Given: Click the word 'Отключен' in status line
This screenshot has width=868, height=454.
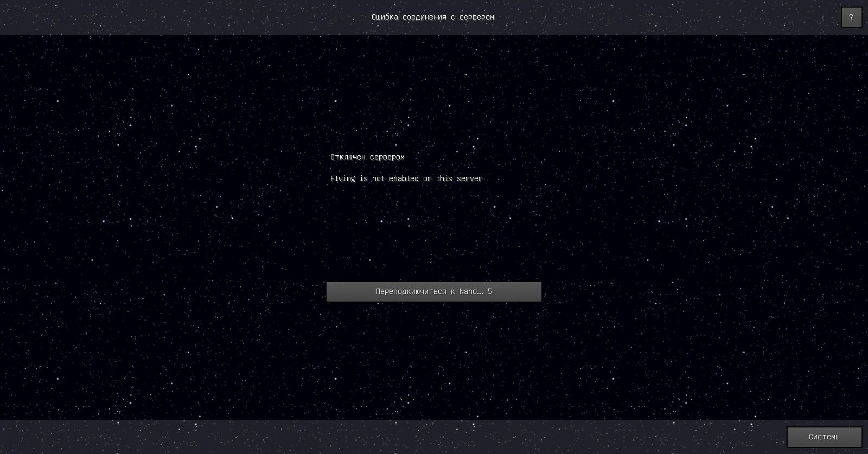Looking at the screenshot, I should (x=348, y=157).
